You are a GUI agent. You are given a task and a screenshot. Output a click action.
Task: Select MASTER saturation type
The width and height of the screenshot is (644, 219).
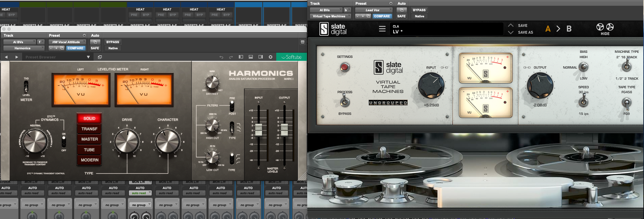tap(89, 139)
